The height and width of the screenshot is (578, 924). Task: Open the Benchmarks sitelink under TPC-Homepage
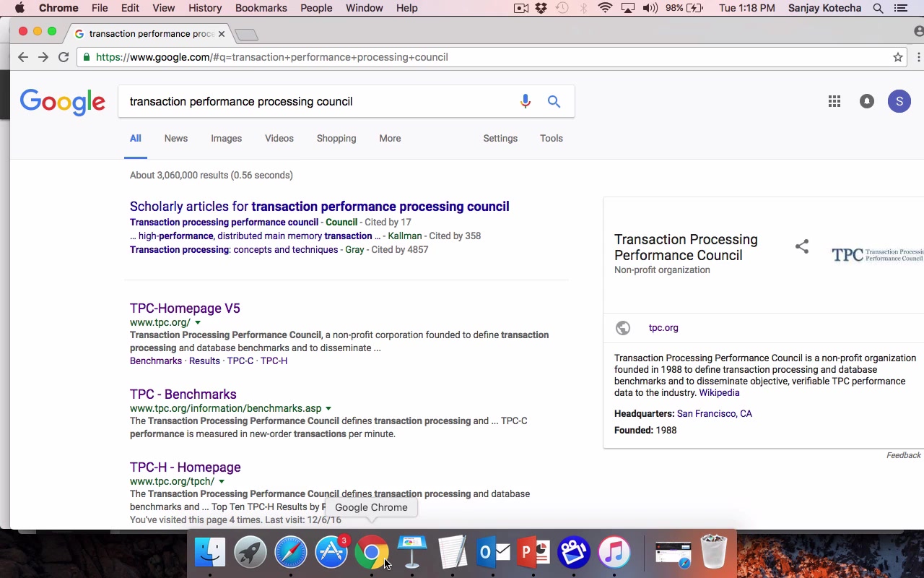pos(156,361)
